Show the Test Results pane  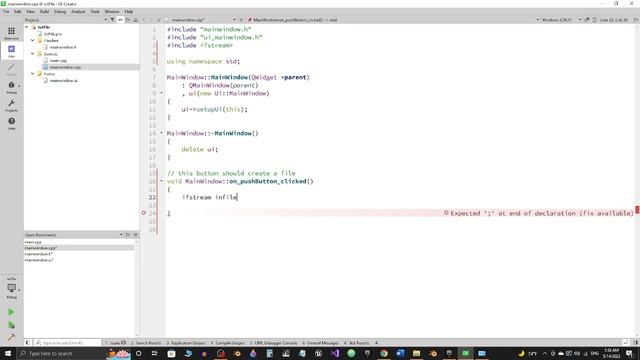pos(357,343)
